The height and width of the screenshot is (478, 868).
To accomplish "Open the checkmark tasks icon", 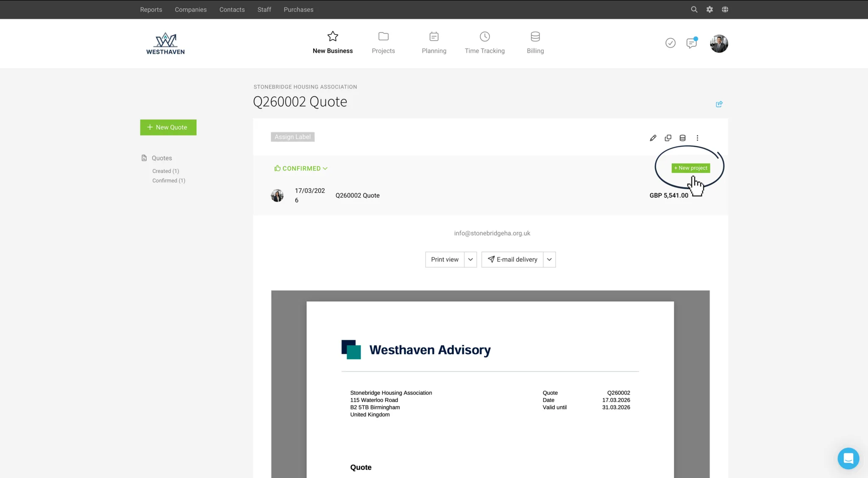I will coord(670,43).
